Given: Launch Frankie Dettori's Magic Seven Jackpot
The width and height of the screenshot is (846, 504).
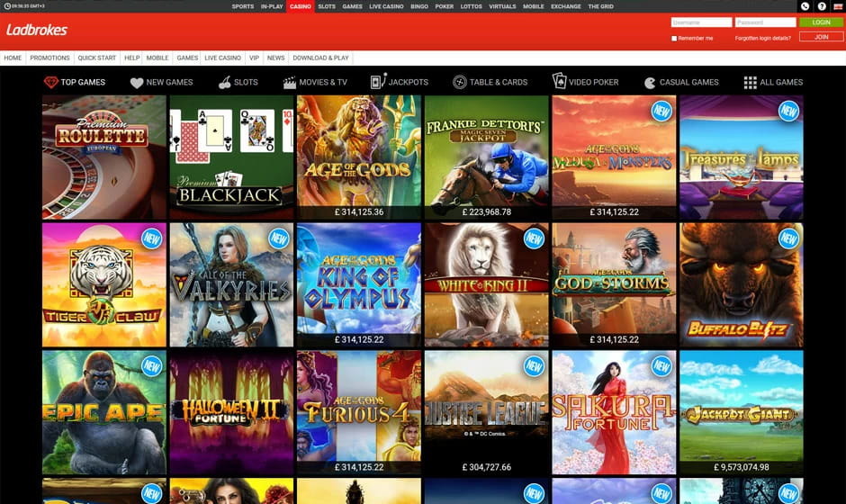Looking at the screenshot, I should pos(487,157).
